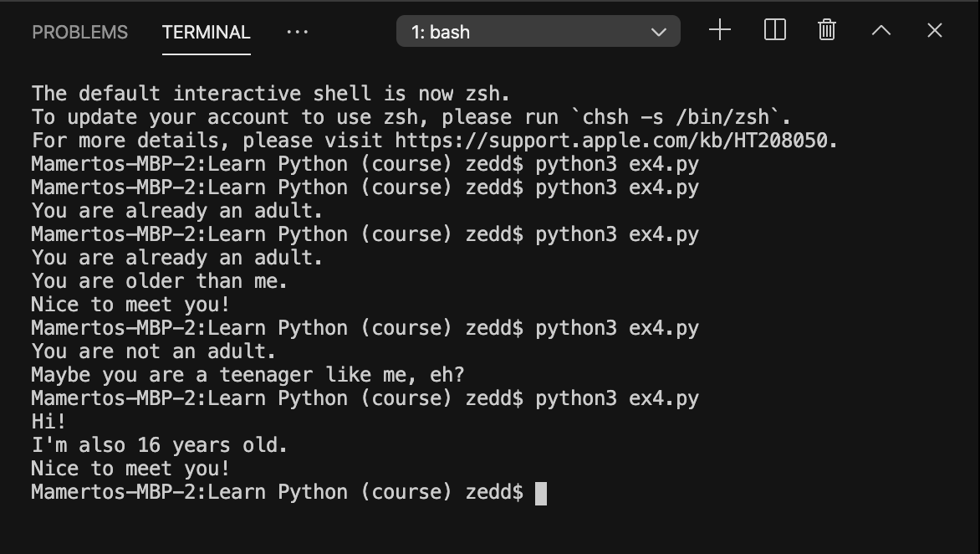Open the support.apple.com HT208050 link

(x=615, y=141)
